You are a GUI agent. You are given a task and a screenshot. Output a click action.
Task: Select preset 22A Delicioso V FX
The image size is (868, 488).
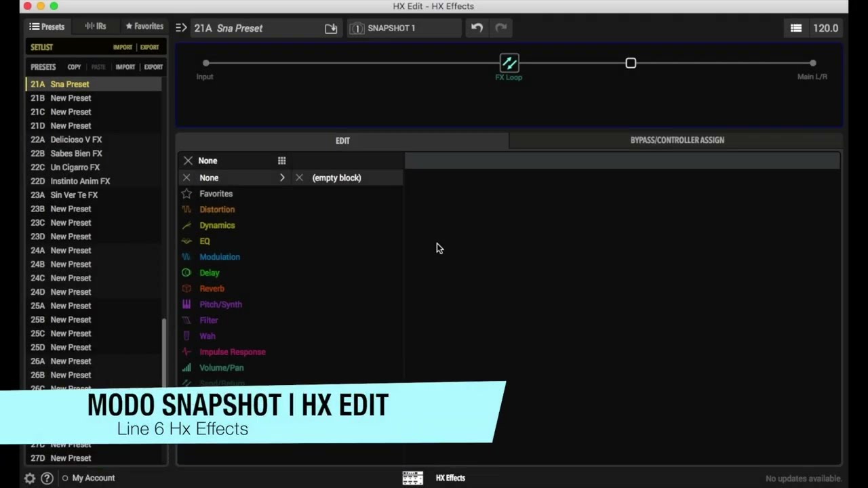pyautogui.click(x=94, y=140)
